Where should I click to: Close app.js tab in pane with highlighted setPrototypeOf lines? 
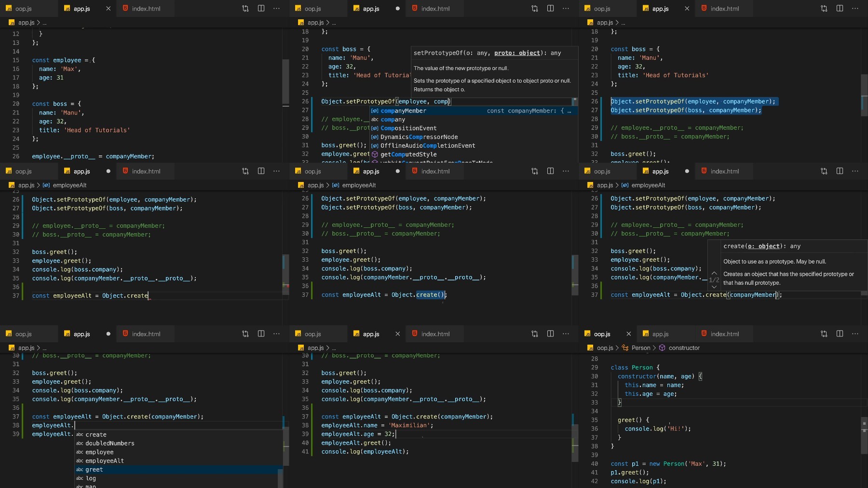coord(687,9)
